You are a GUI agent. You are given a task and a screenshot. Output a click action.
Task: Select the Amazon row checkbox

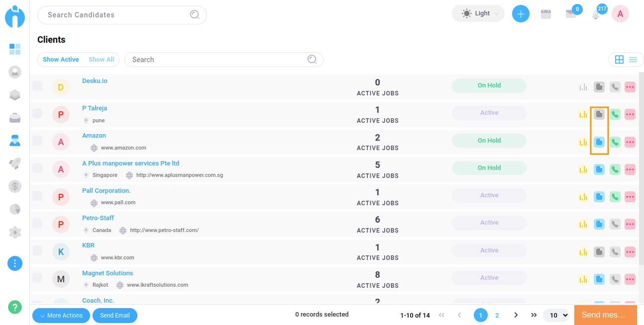37,140
